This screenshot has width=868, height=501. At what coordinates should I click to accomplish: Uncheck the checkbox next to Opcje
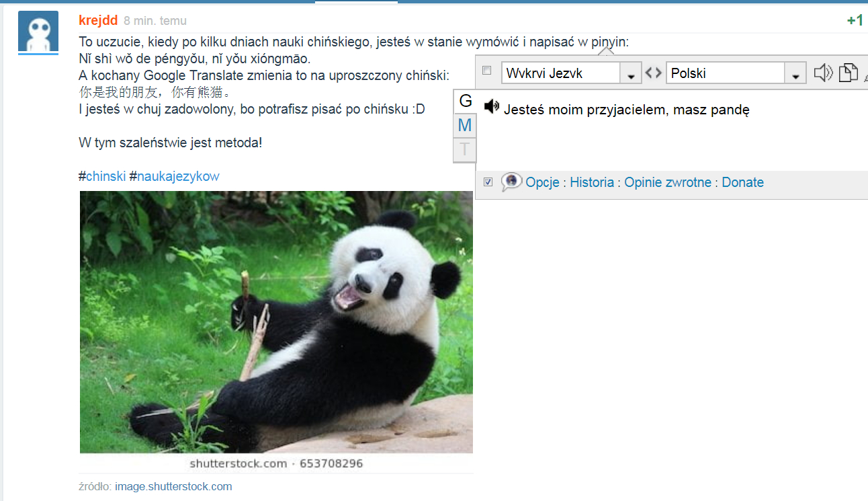[488, 182]
